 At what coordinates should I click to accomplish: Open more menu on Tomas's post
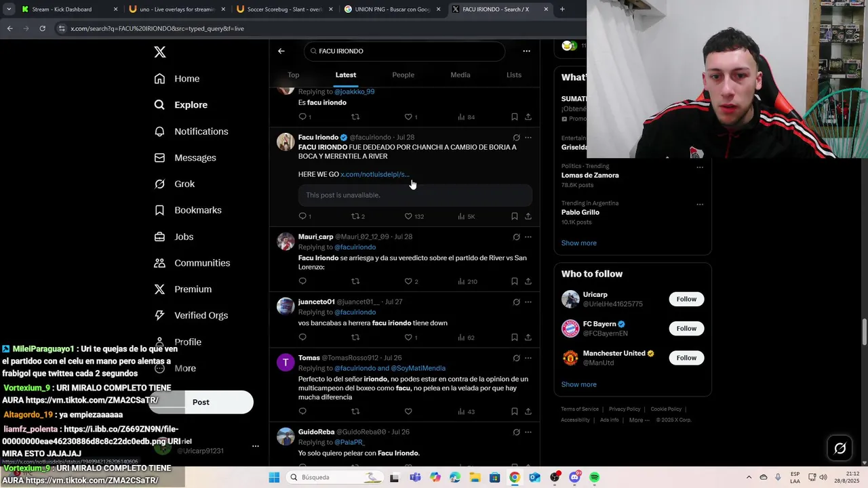528,358
